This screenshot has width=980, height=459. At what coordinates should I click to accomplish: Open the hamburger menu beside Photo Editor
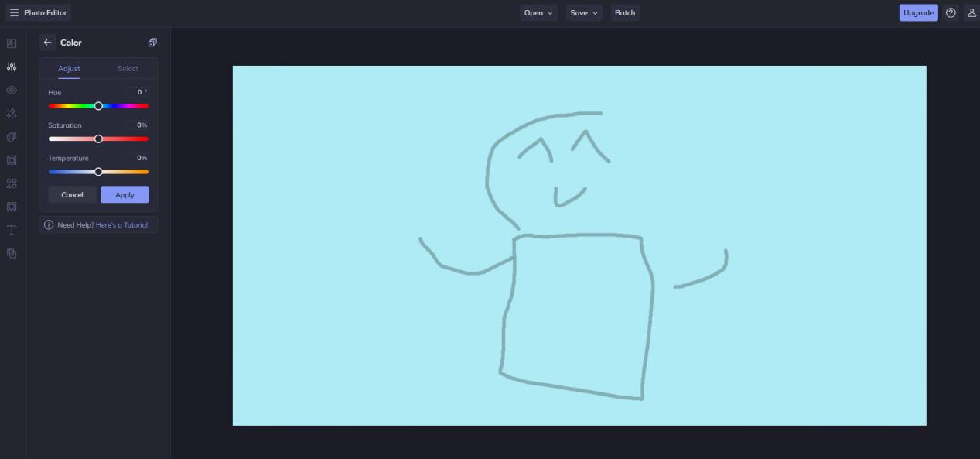[x=14, y=12]
